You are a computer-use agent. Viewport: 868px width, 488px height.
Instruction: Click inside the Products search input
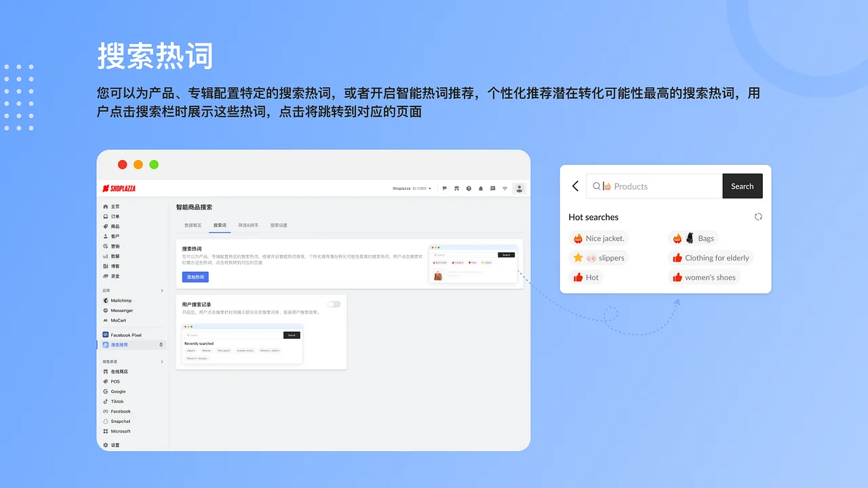coord(651,186)
